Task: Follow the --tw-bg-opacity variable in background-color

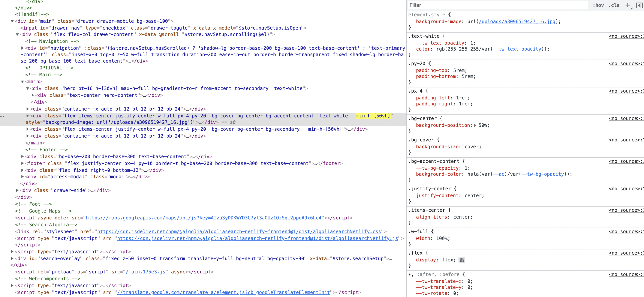Action: [542, 174]
